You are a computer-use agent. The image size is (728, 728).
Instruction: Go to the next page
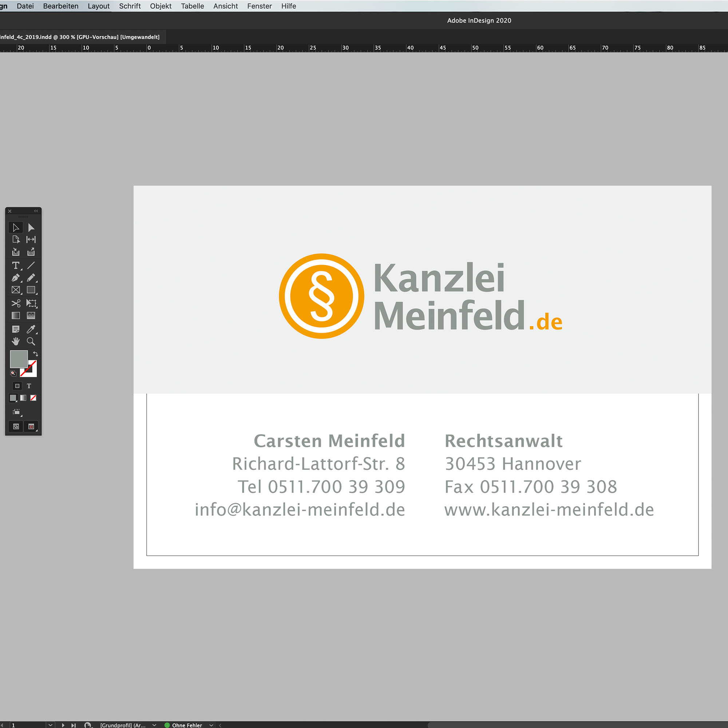point(63,725)
